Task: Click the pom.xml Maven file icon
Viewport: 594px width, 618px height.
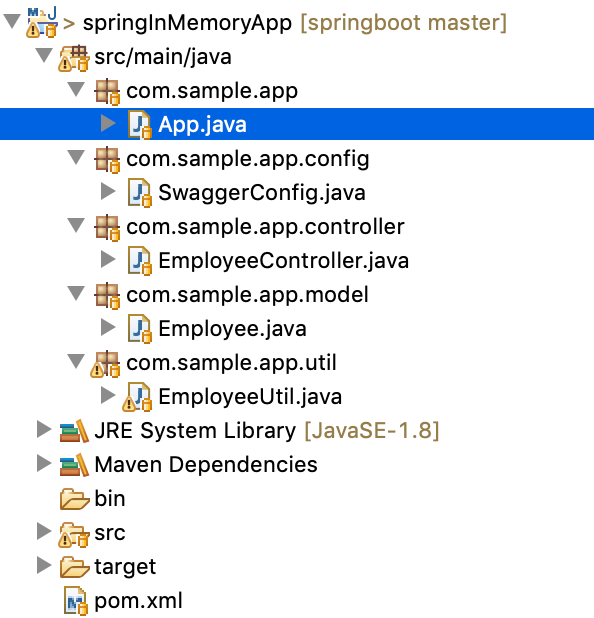Action: pos(76,601)
